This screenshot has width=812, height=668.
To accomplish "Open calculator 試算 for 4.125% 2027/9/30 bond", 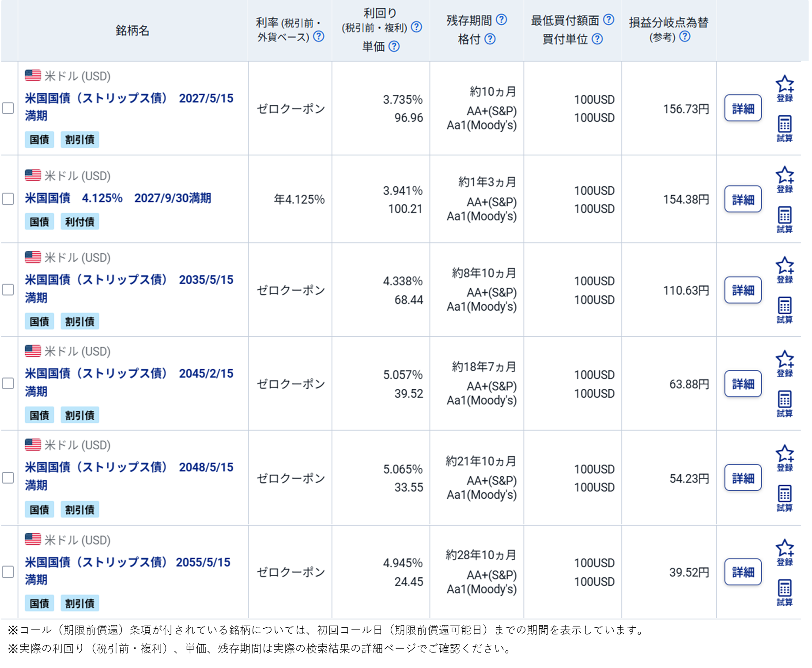I will 785,220.
